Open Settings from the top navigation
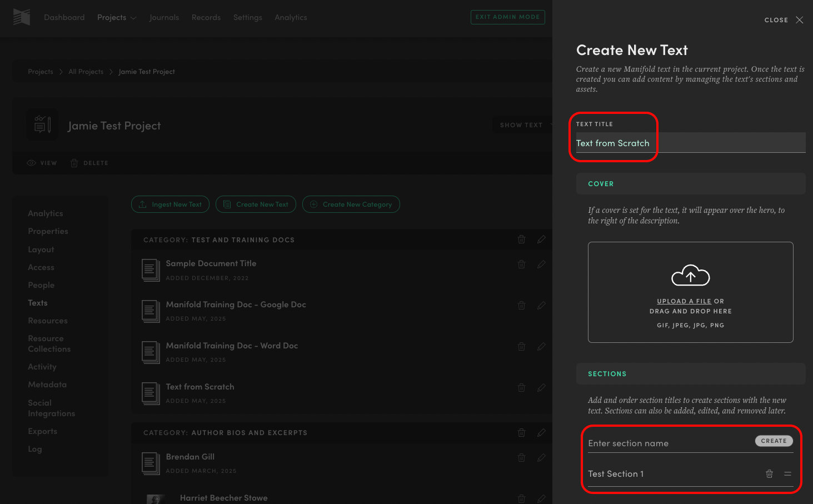The height and width of the screenshot is (504, 813). [x=247, y=17]
